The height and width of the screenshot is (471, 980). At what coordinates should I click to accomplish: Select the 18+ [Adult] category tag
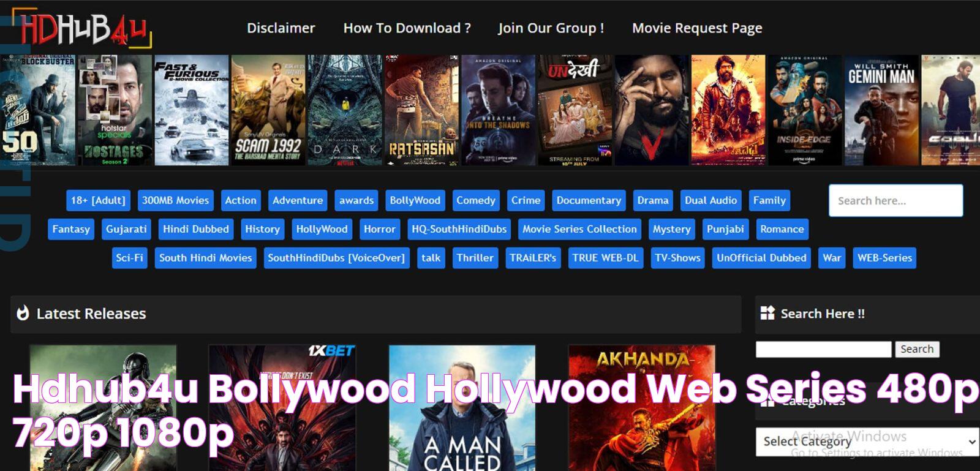coord(98,200)
